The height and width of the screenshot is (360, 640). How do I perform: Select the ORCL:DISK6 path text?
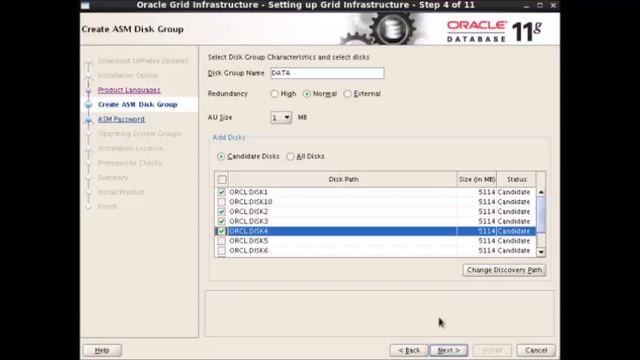[248, 251]
